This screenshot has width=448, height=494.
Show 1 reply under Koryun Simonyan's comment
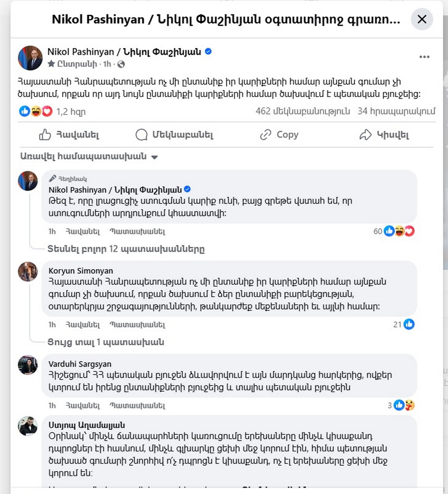click(106, 342)
